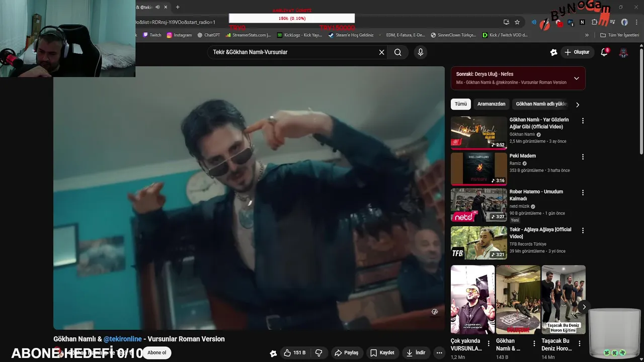Open Rober Hatemo - Umudum Kalmadı title

click(536, 195)
